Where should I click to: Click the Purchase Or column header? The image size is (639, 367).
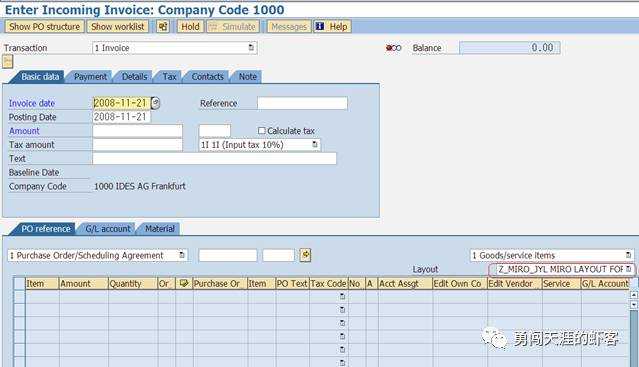coord(220,283)
